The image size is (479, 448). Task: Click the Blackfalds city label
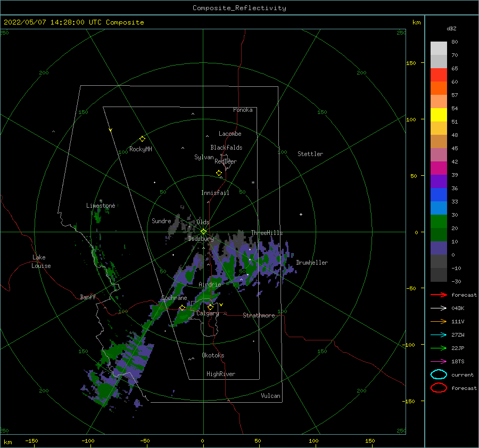pos(226,148)
